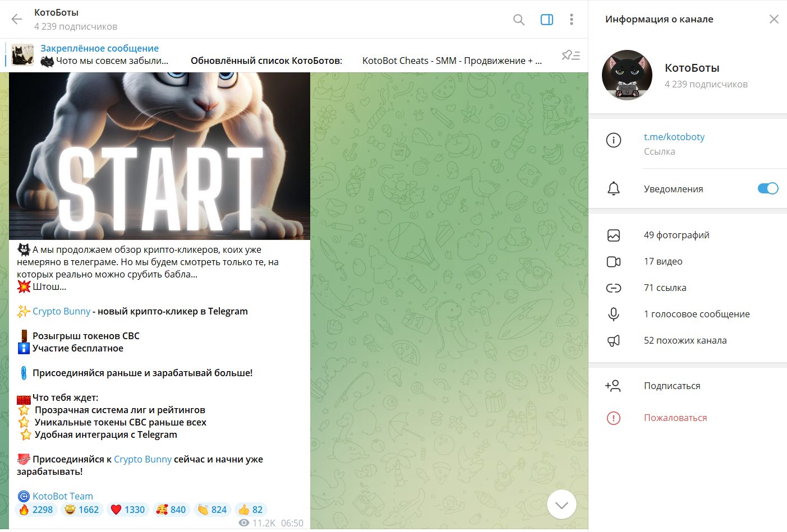Report channel via Пожаловаться
The height and width of the screenshot is (532, 787).
pos(675,418)
